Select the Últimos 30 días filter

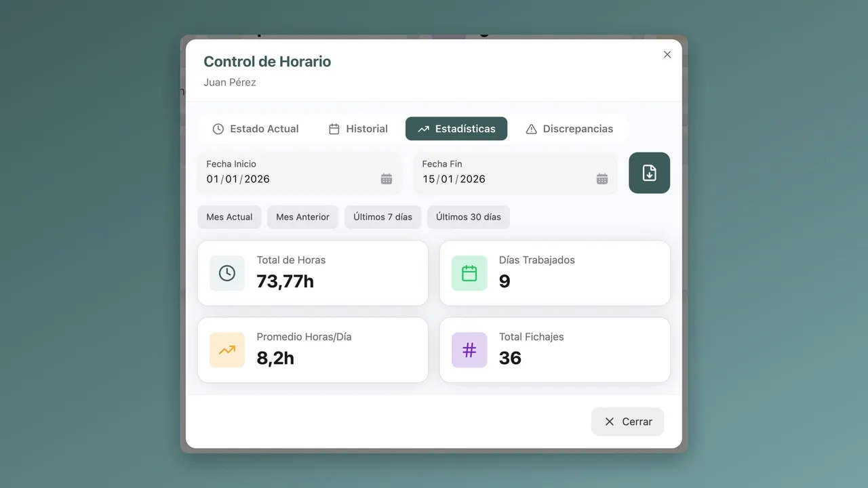pos(469,217)
